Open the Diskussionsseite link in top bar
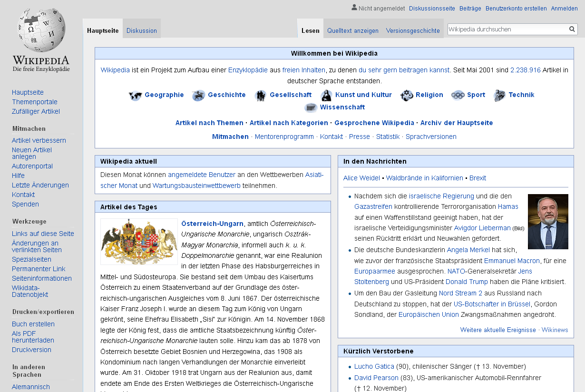Viewport: 585px width, 392px height. click(x=432, y=8)
